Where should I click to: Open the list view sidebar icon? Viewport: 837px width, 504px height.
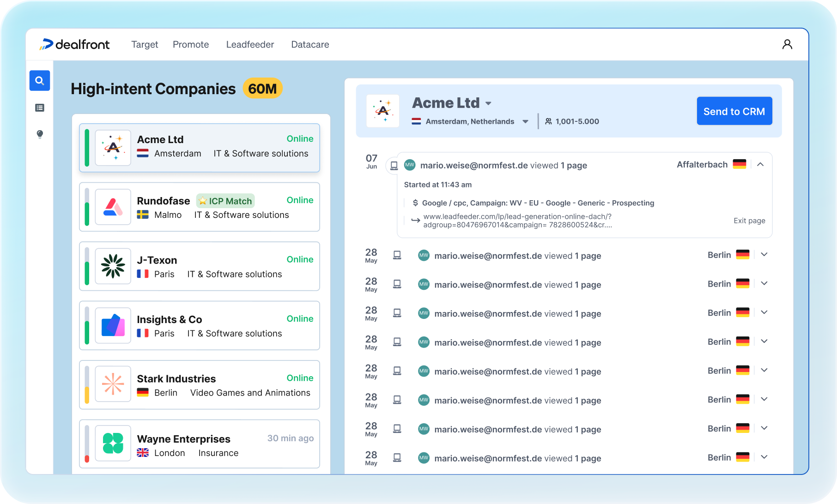[40, 108]
